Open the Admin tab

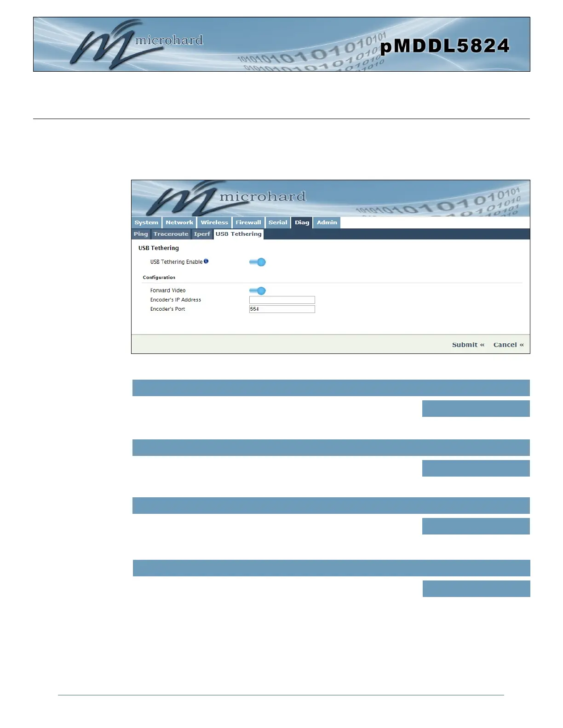tap(327, 222)
